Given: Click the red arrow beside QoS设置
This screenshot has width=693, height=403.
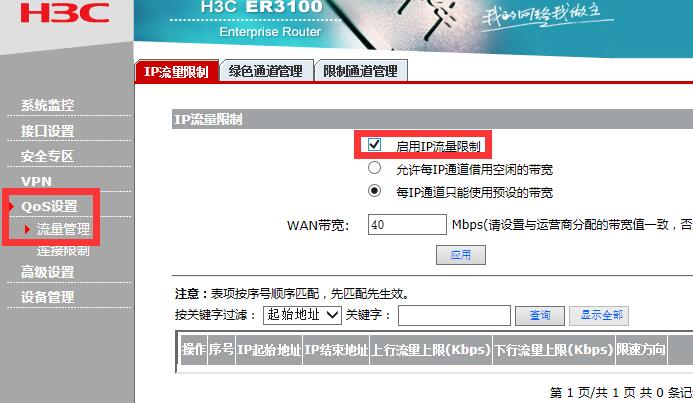Looking at the screenshot, I should [11, 206].
